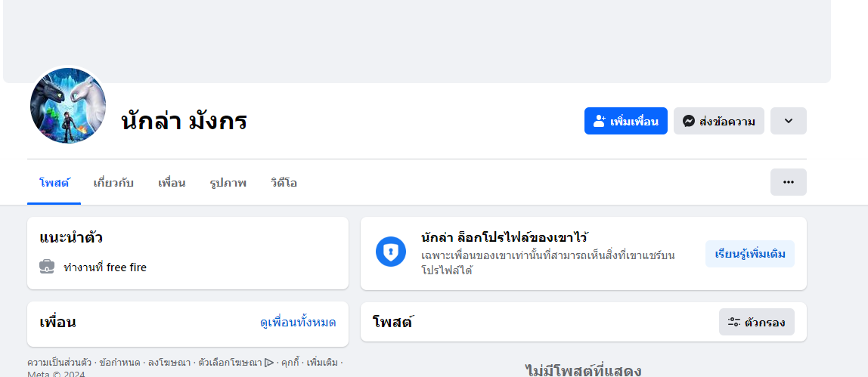Click the เพิ่มเพื่อน add friend button
The image size is (868, 377).
[625, 121]
